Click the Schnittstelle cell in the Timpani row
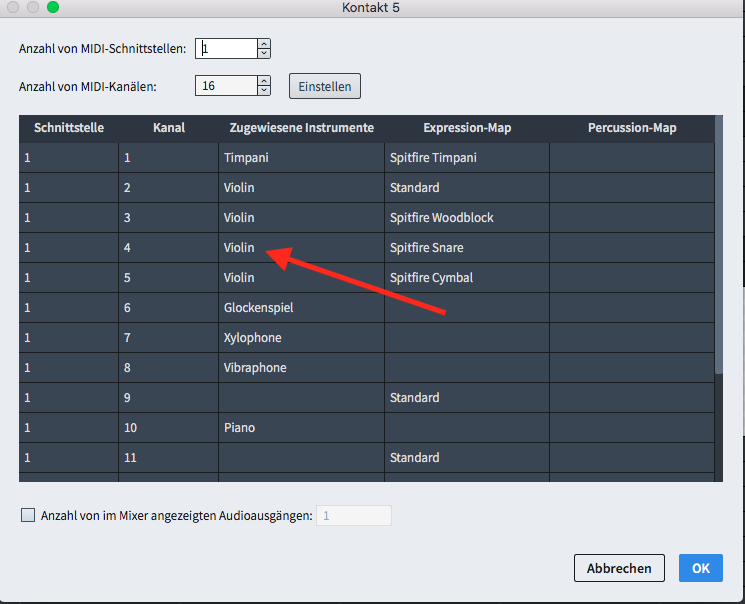 click(x=69, y=158)
